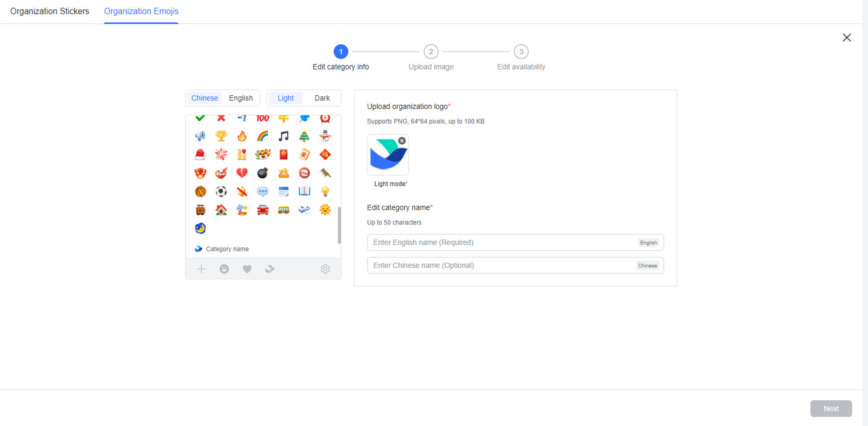The image size is (868, 426).
Task: Open the emoji picker settings gear
Action: (x=325, y=269)
